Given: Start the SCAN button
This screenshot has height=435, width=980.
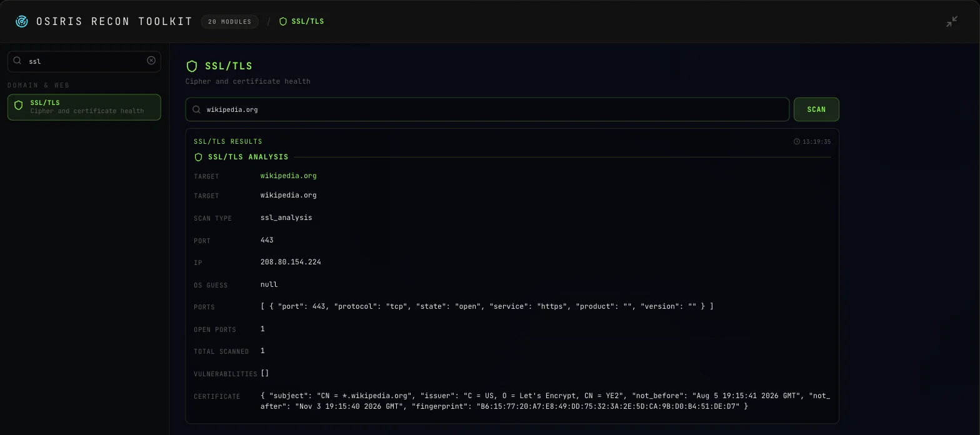Looking at the screenshot, I should tap(816, 109).
